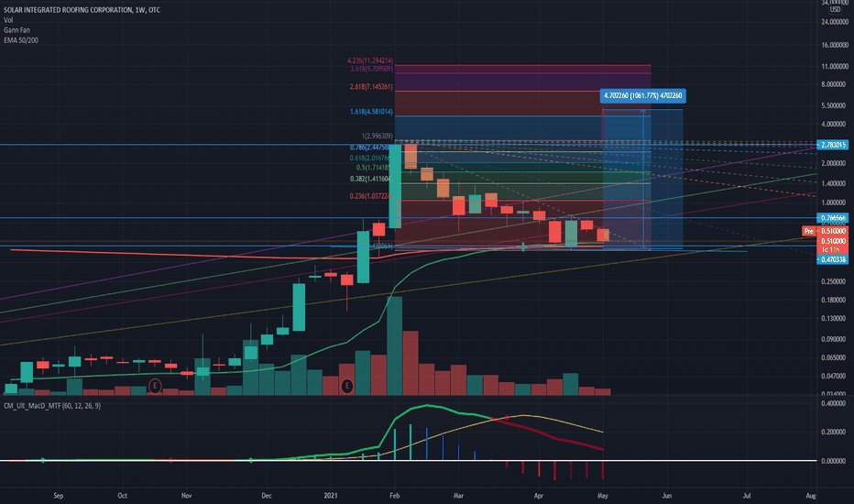Click the Aug label on time axis

pos(810,496)
